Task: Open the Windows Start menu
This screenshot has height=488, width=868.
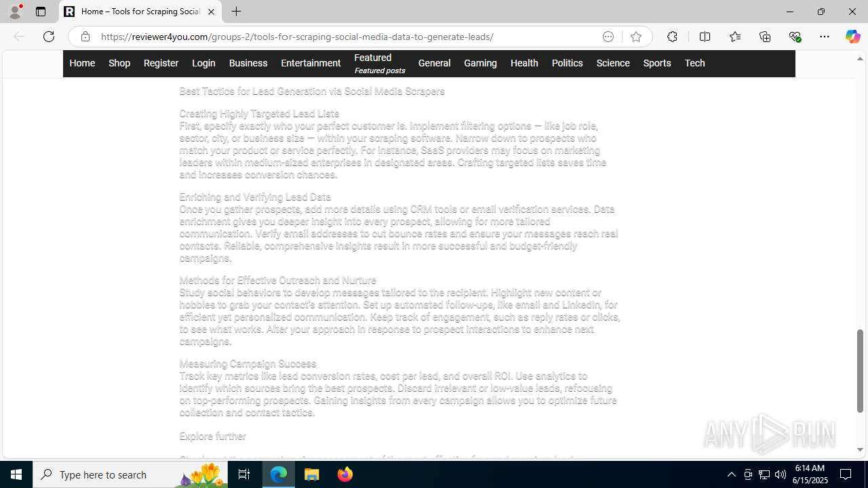Action: [16, 474]
